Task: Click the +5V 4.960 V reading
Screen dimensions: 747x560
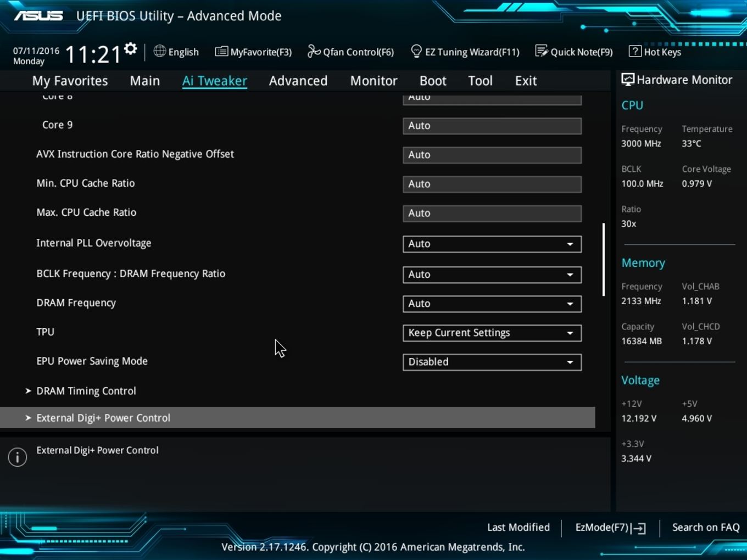Action: click(696, 418)
